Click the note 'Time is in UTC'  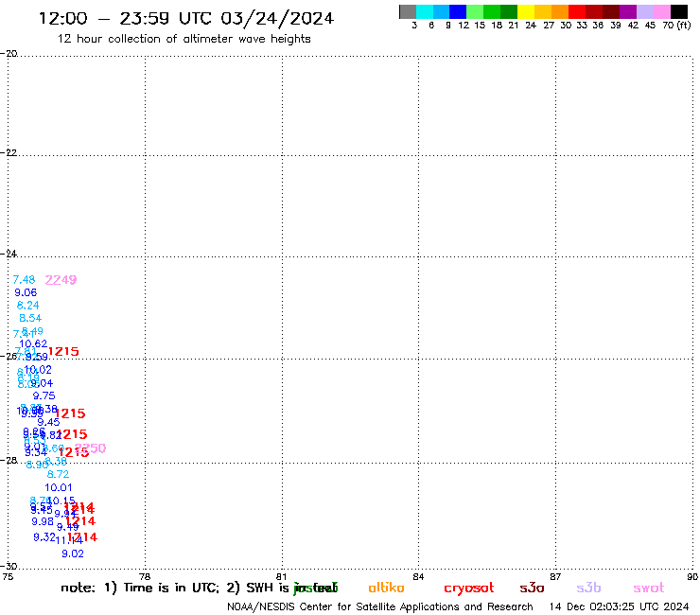coord(171,588)
